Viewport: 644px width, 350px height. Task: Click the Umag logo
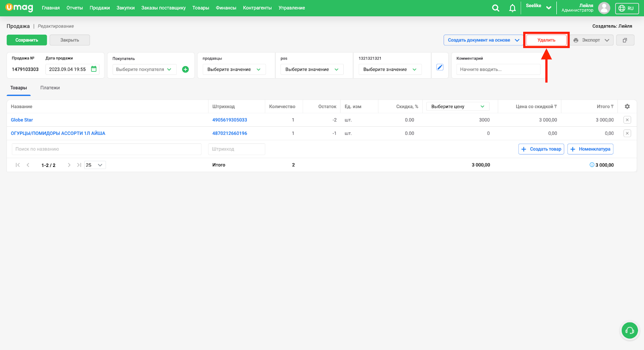[19, 8]
